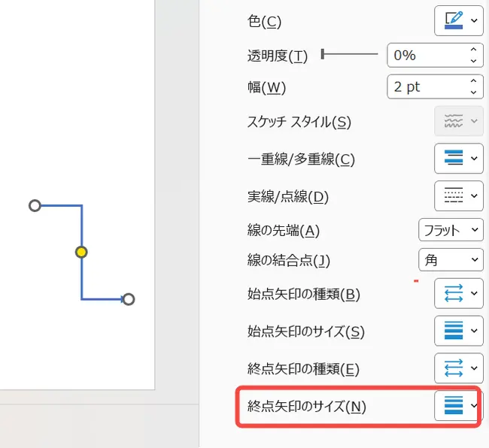Expand the compound line type dropdown arrow
489x448 pixels.
pos(474,159)
